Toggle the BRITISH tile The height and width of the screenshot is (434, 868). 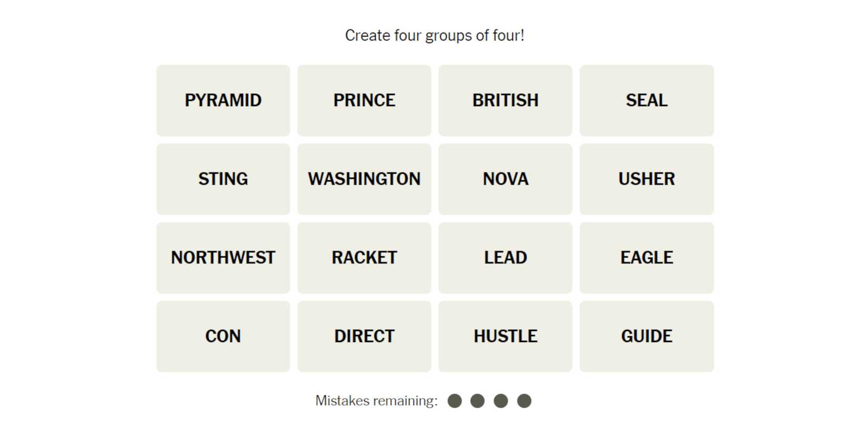point(505,100)
